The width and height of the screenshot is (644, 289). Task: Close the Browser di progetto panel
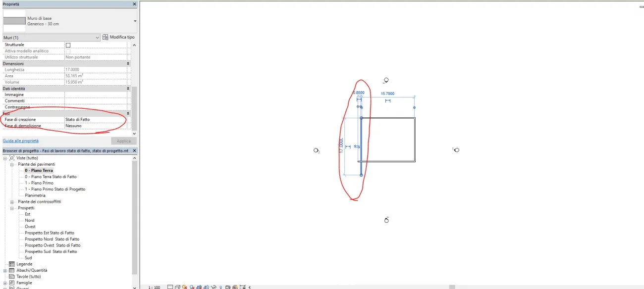134,150
